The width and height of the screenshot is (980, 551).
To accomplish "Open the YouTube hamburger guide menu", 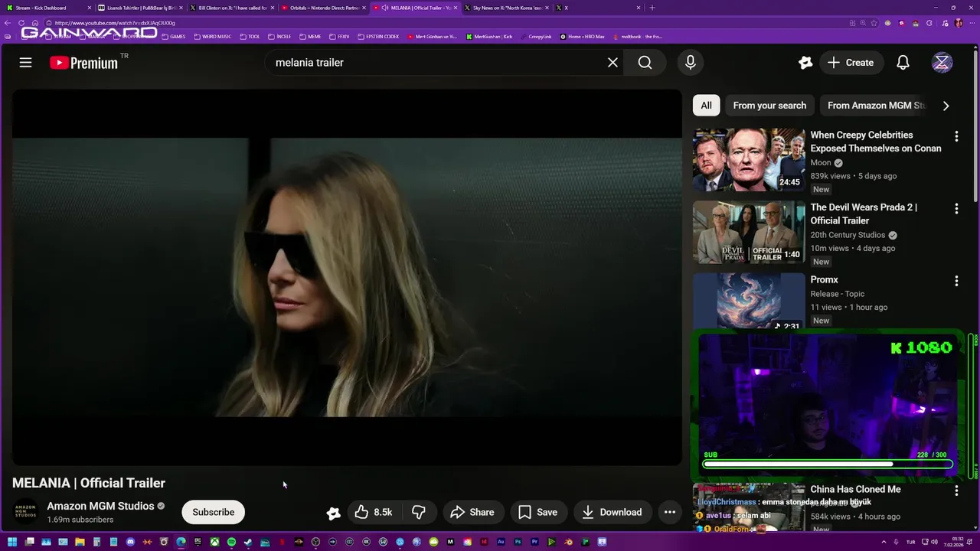I will click(x=25, y=63).
